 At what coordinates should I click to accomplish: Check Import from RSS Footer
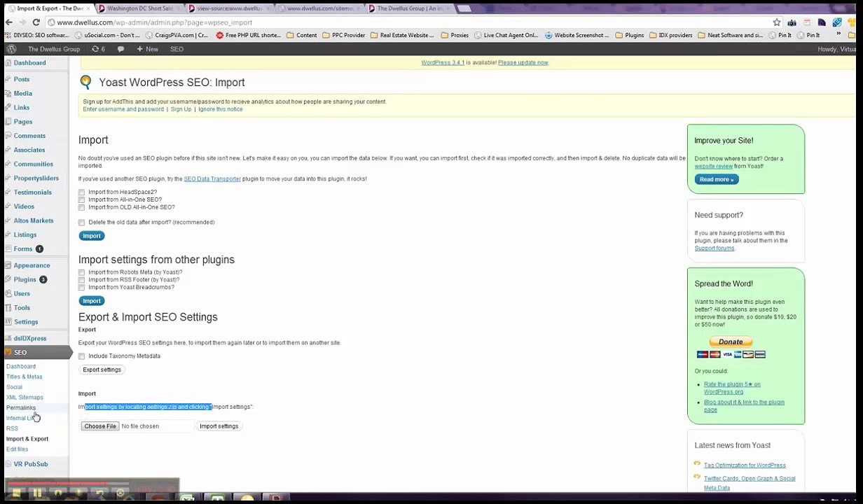[x=82, y=280]
